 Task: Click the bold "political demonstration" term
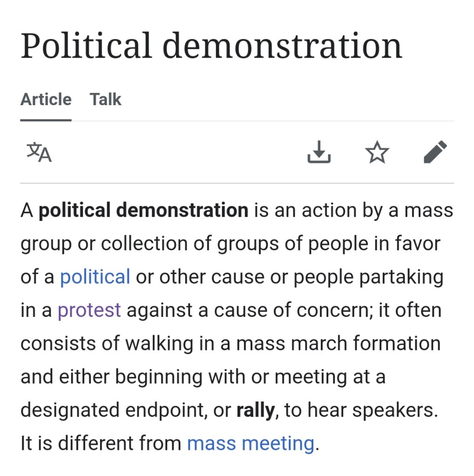point(143,210)
